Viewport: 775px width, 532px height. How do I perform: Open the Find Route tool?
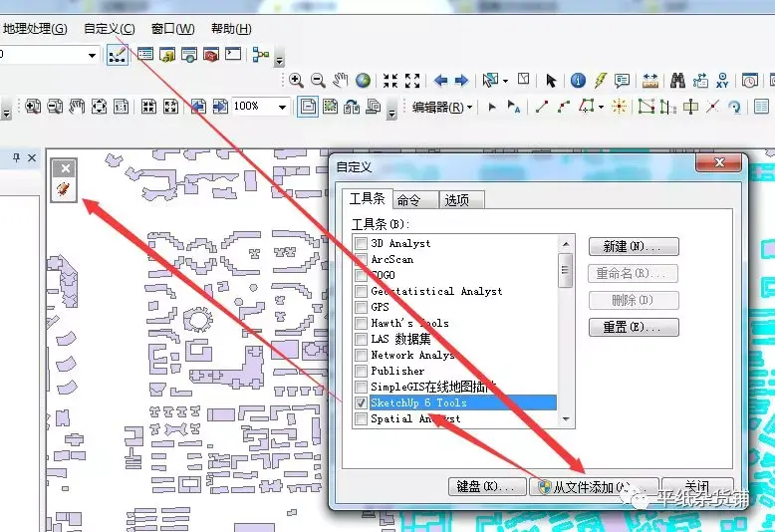click(x=700, y=80)
